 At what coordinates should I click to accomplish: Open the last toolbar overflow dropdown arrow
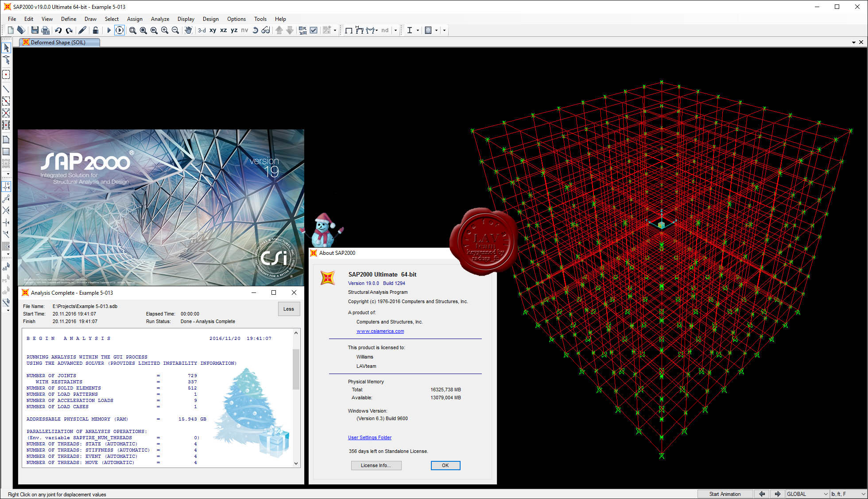coord(444,30)
